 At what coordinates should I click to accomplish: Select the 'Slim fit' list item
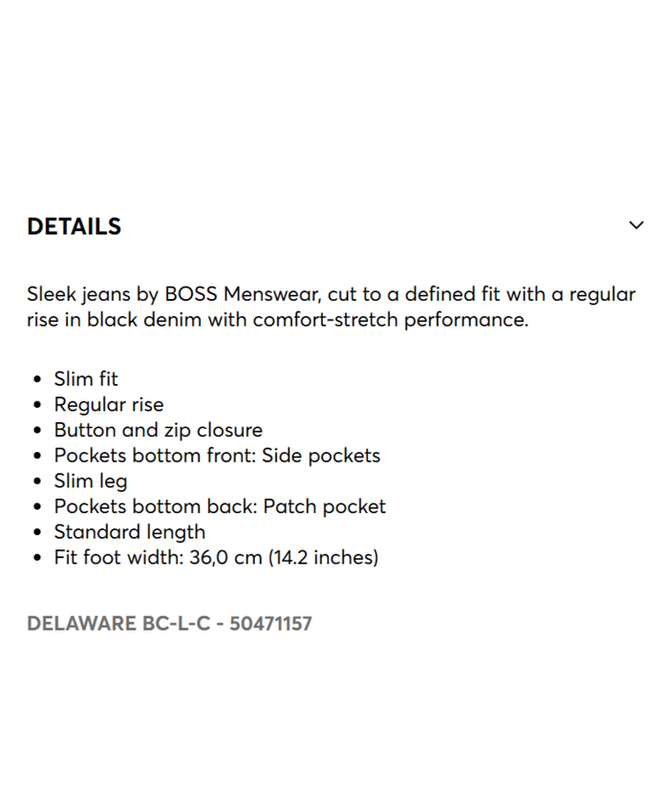coord(86,379)
